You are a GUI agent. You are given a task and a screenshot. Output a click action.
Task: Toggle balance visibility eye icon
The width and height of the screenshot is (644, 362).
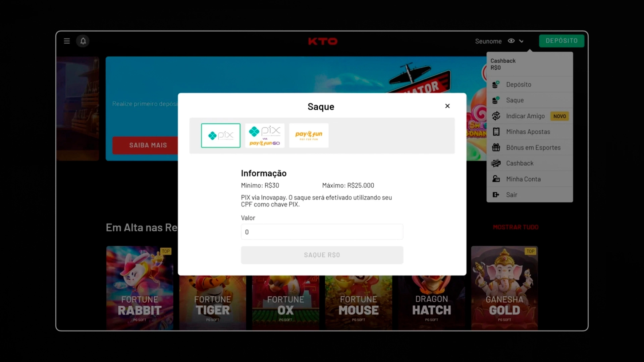(x=511, y=41)
